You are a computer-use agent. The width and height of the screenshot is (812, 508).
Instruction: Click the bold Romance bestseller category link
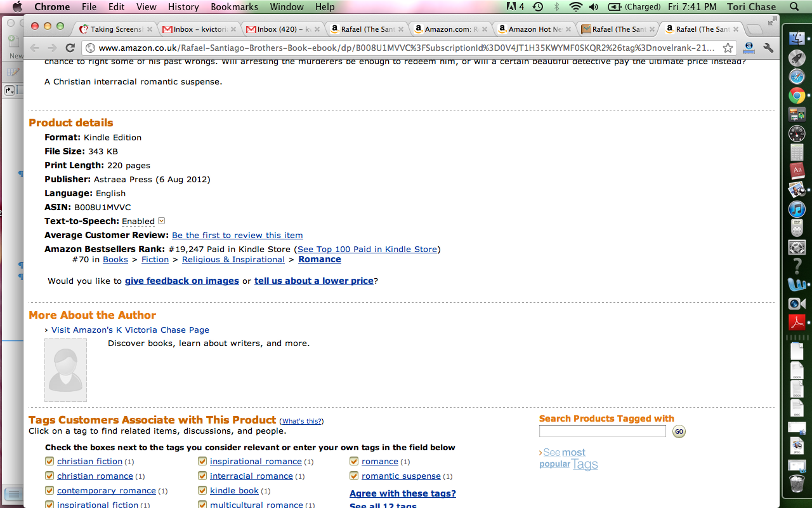tap(320, 260)
